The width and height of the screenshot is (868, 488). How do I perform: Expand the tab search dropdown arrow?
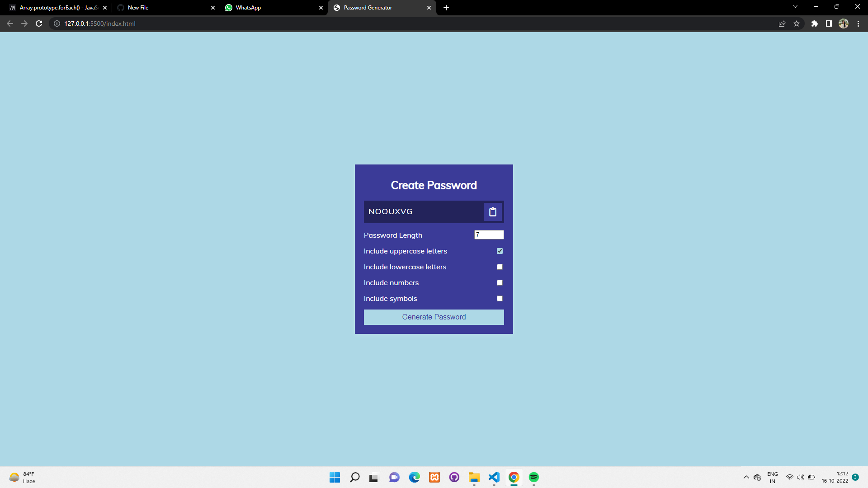coord(795,7)
